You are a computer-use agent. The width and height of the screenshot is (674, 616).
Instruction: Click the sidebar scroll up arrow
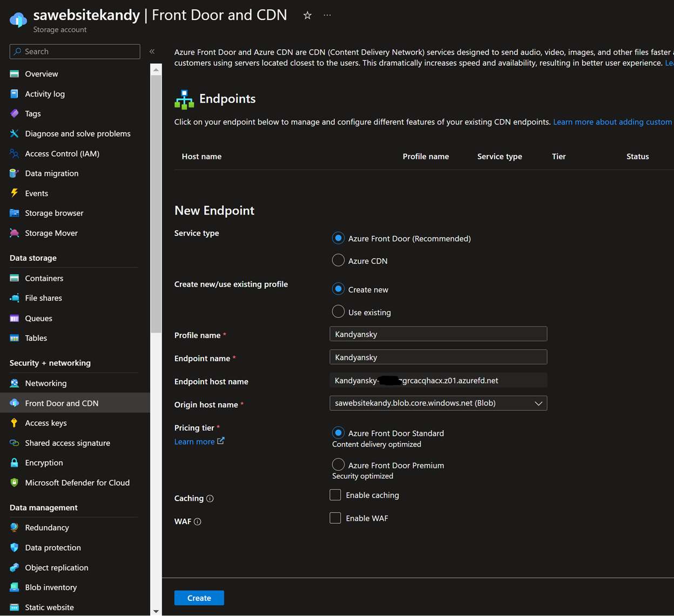156,70
